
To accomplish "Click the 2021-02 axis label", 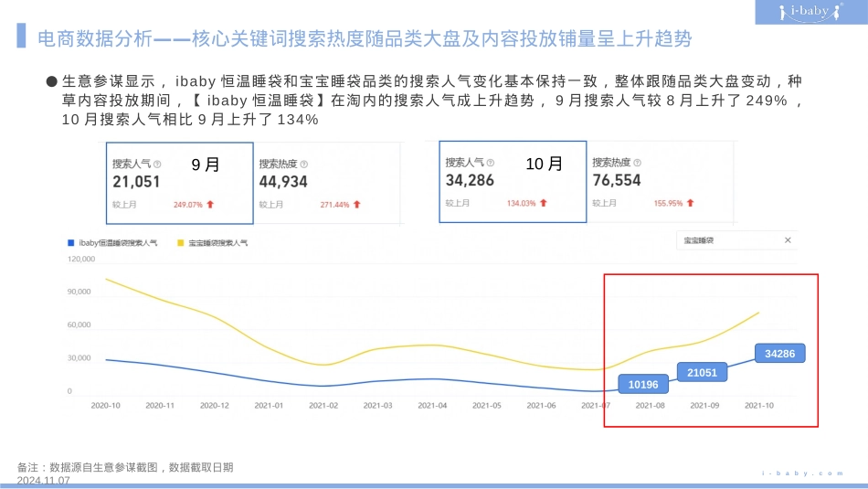I will point(323,406).
